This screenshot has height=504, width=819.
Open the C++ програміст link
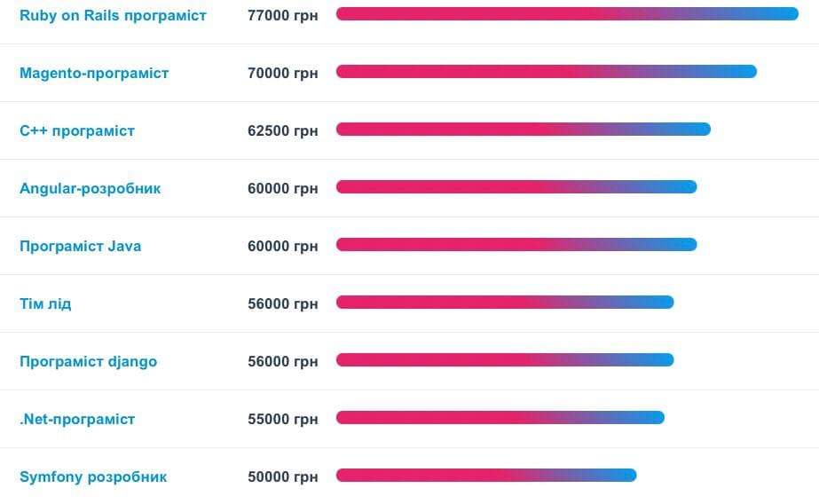77,130
